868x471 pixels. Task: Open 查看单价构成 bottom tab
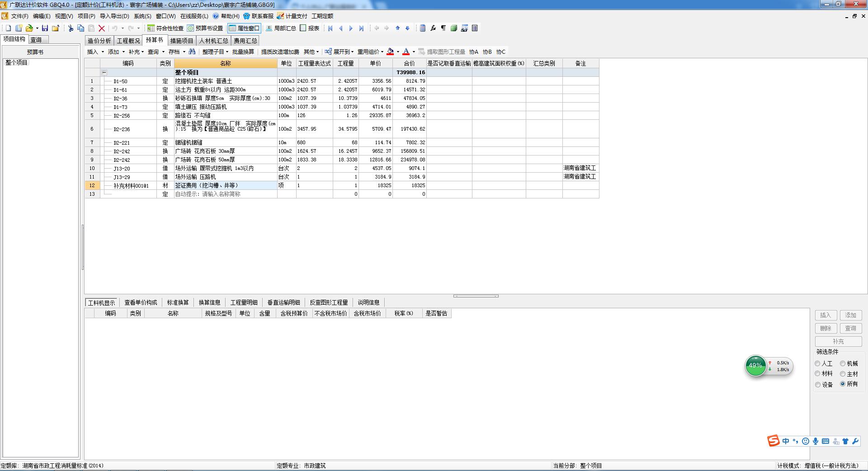(x=141, y=302)
